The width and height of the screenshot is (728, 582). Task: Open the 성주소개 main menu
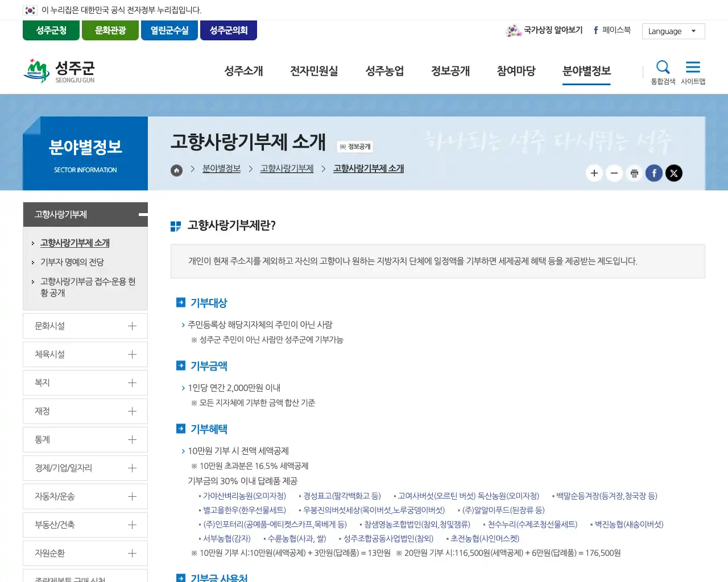tap(243, 71)
